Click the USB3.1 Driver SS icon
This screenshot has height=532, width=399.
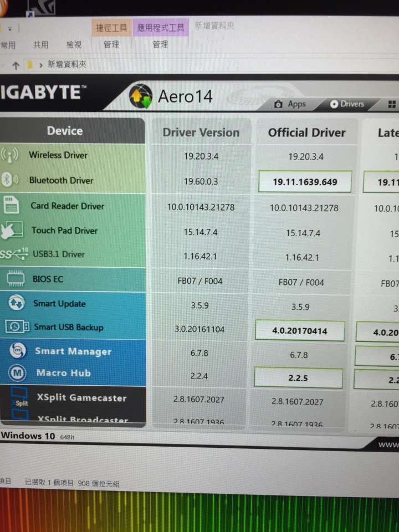click(14, 253)
